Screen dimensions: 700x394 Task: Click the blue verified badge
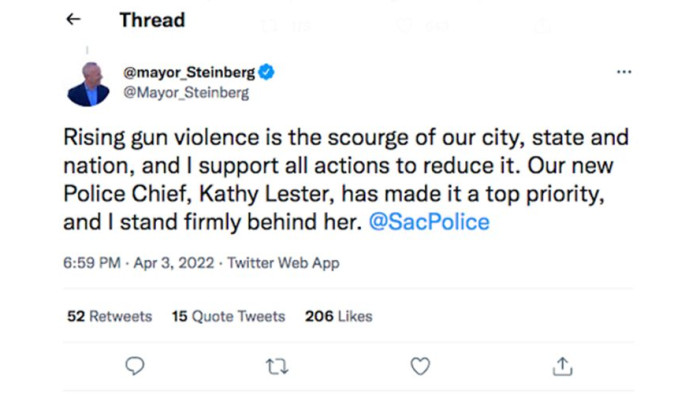tap(267, 72)
